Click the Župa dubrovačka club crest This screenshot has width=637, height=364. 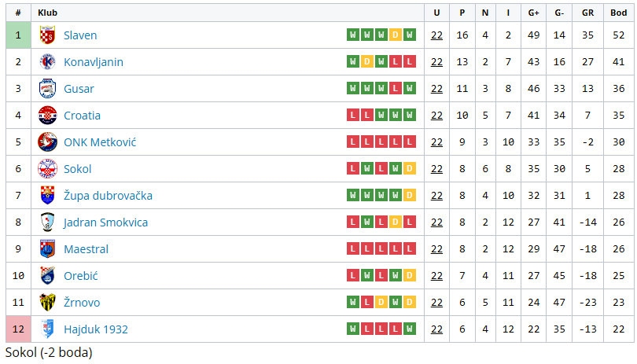[47, 196]
